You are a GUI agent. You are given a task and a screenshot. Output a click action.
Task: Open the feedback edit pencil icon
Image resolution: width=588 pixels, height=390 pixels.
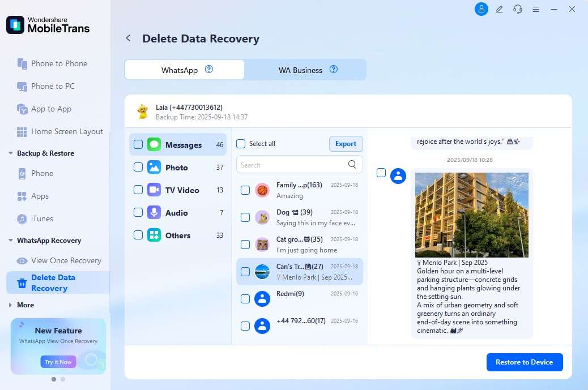[499, 9]
